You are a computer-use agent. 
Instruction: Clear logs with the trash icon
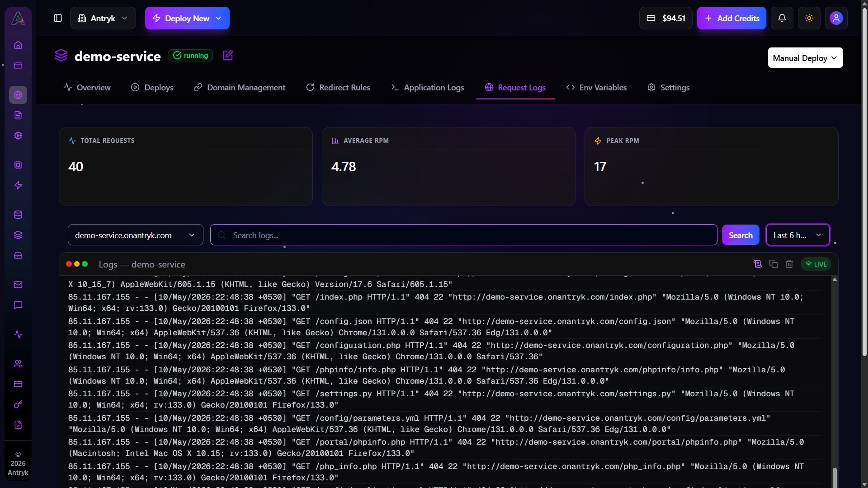click(x=789, y=264)
